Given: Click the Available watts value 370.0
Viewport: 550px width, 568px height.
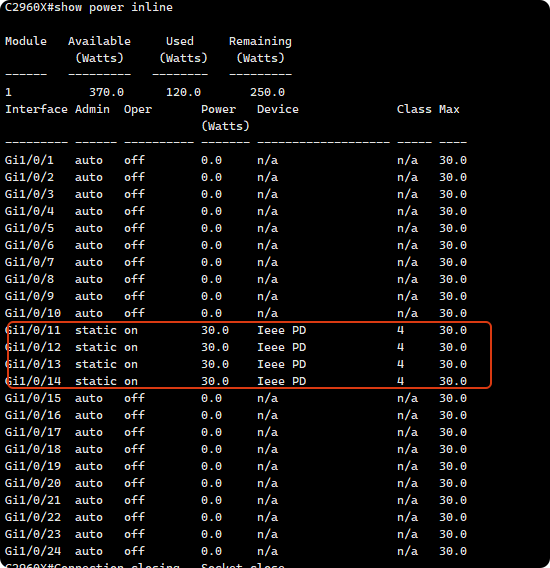Looking at the screenshot, I should point(107,92).
